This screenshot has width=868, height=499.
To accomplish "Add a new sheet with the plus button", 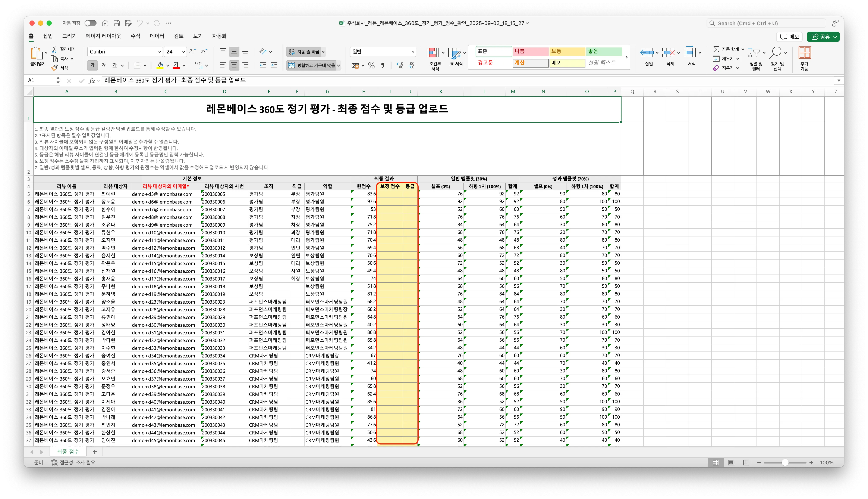I will 95,452.
